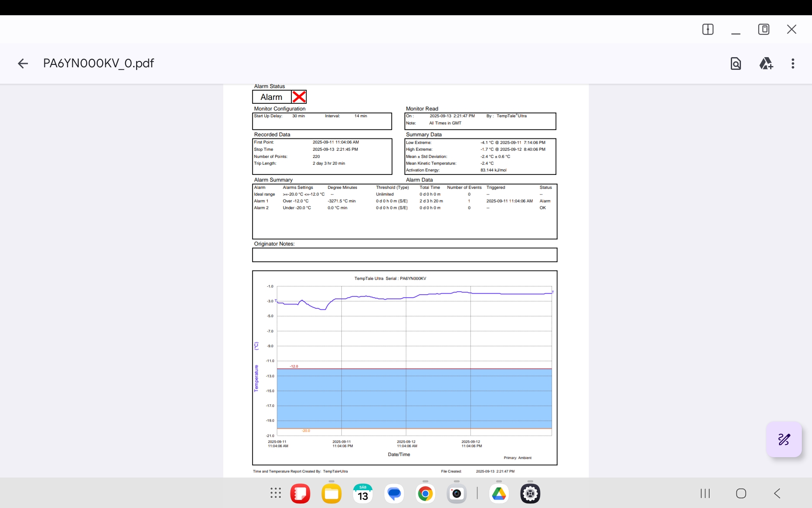Open Google Drive from taskbar
The height and width of the screenshot is (508, 812).
pyautogui.click(x=499, y=494)
